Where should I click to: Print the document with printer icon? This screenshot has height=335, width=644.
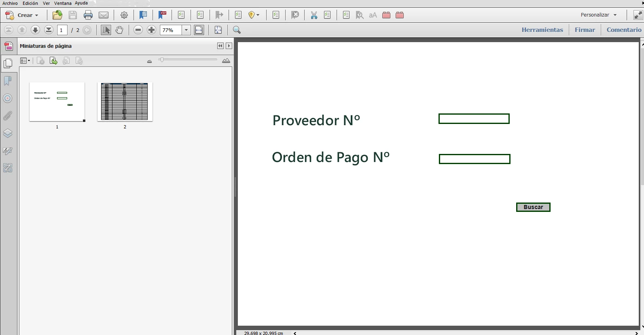click(x=88, y=15)
